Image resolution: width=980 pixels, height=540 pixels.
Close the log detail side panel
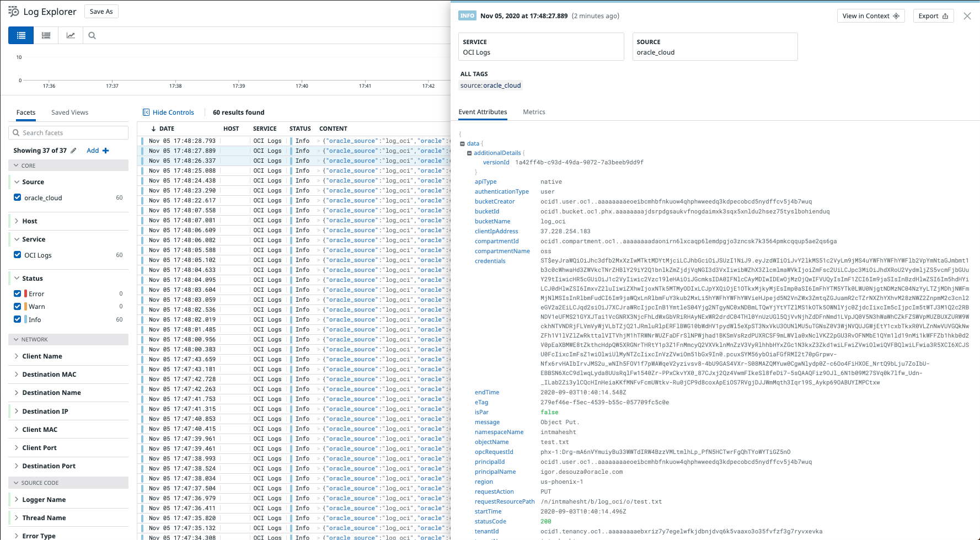(x=967, y=16)
